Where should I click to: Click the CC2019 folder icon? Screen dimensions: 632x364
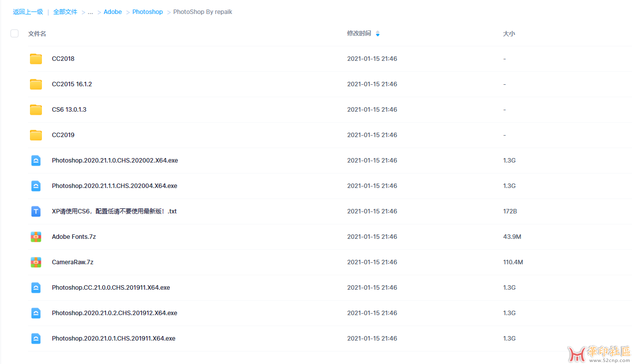tap(36, 135)
